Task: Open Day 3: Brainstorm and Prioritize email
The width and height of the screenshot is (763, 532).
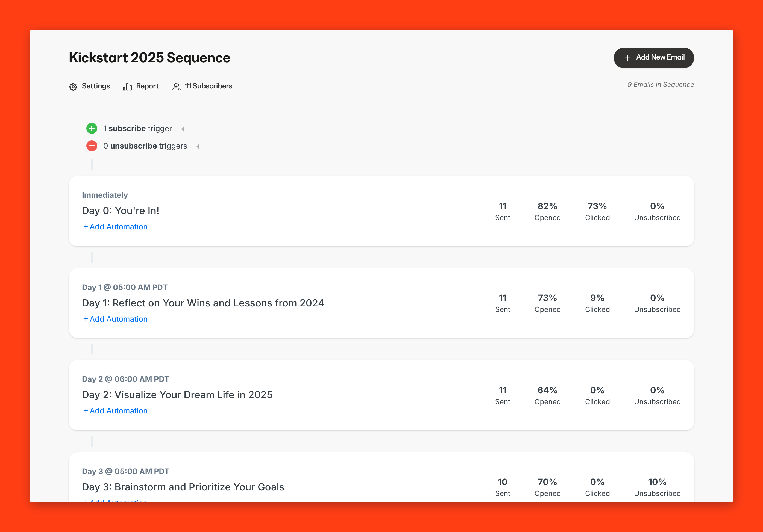Action: point(183,487)
